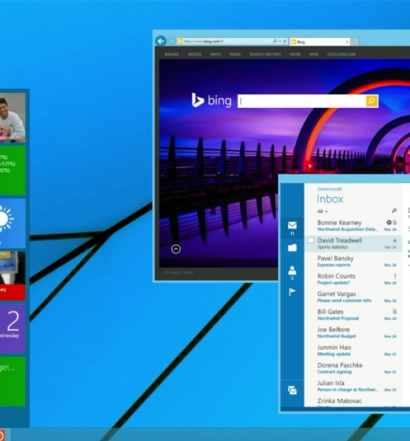Refresh the Bing page in Internet Explorer

tap(285, 41)
